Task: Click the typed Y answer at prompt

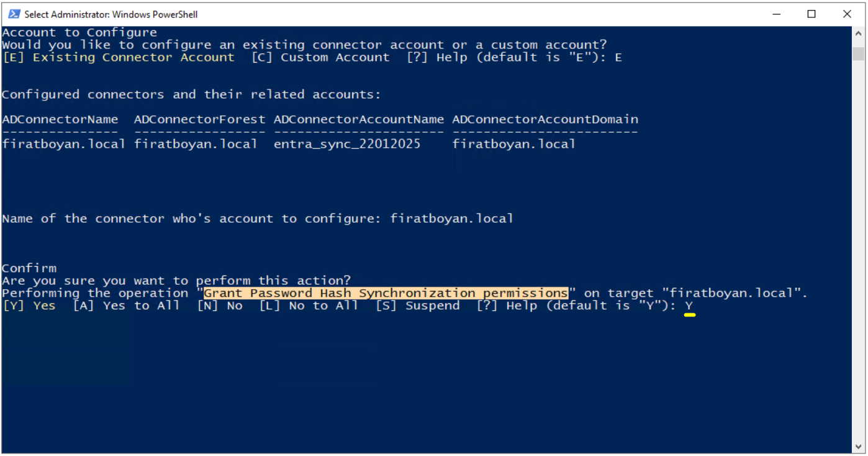Action: point(689,305)
